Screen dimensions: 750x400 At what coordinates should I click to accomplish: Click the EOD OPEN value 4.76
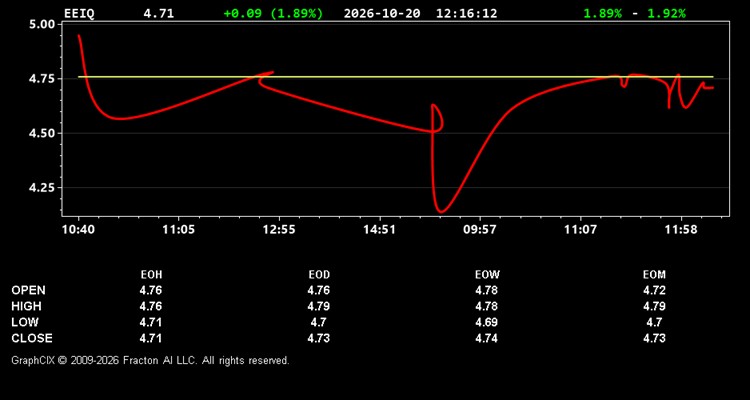tap(319, 290)
